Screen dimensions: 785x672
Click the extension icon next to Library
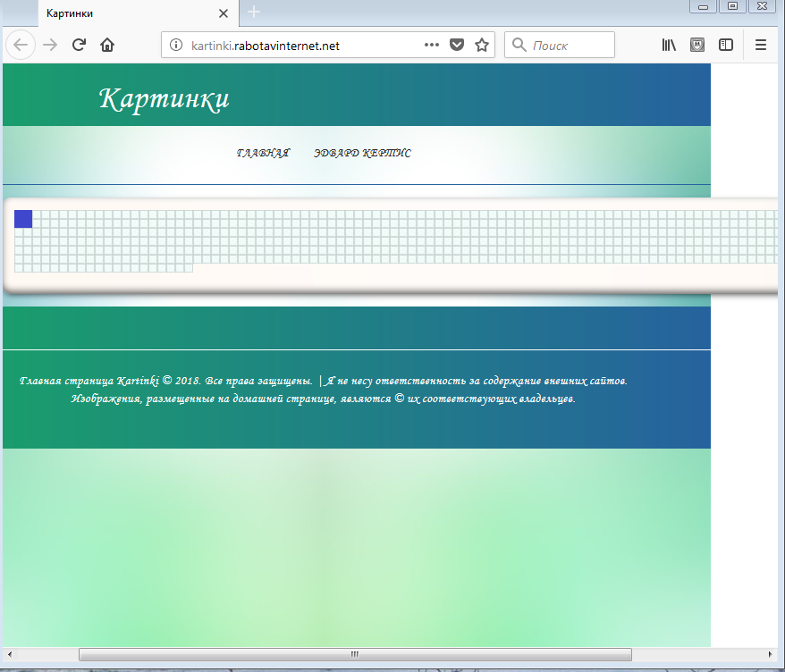pos(697,45)
